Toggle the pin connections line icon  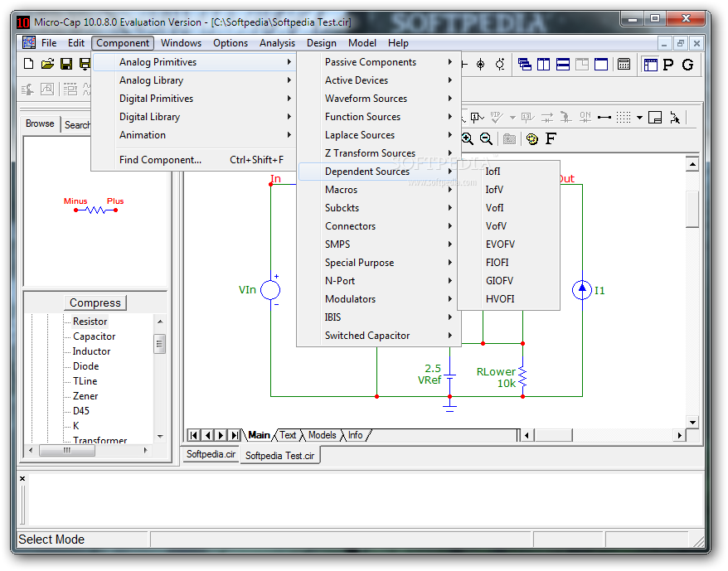[x=604, y=117]
